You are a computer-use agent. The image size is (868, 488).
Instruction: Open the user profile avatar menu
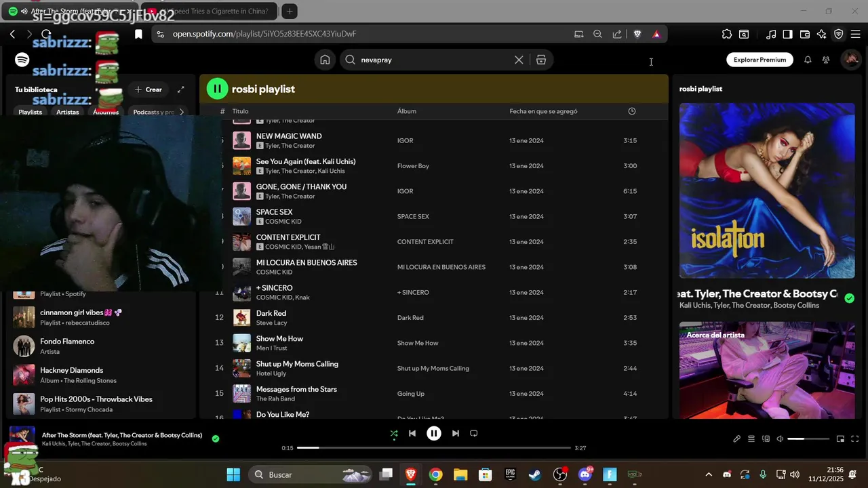point(850,60)
